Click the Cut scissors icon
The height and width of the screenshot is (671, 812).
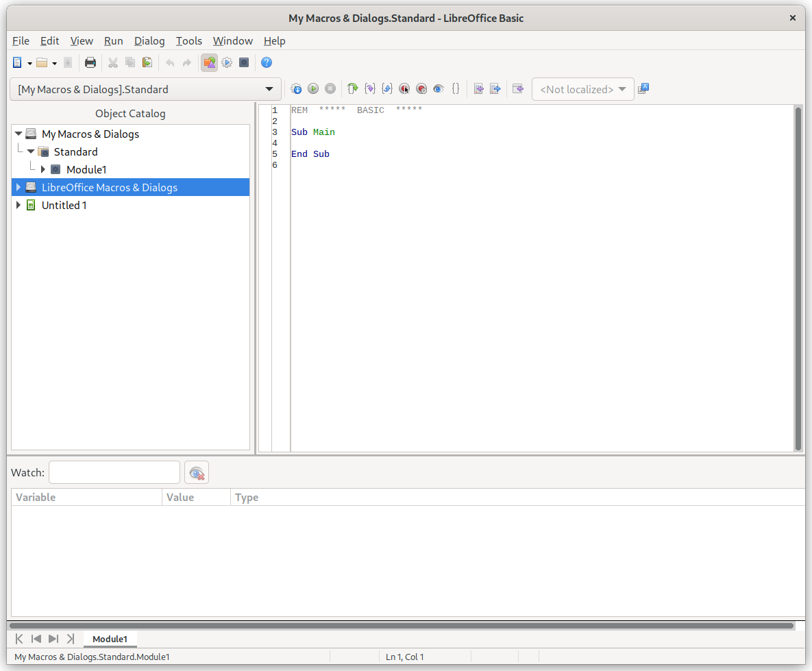(113, 62)
